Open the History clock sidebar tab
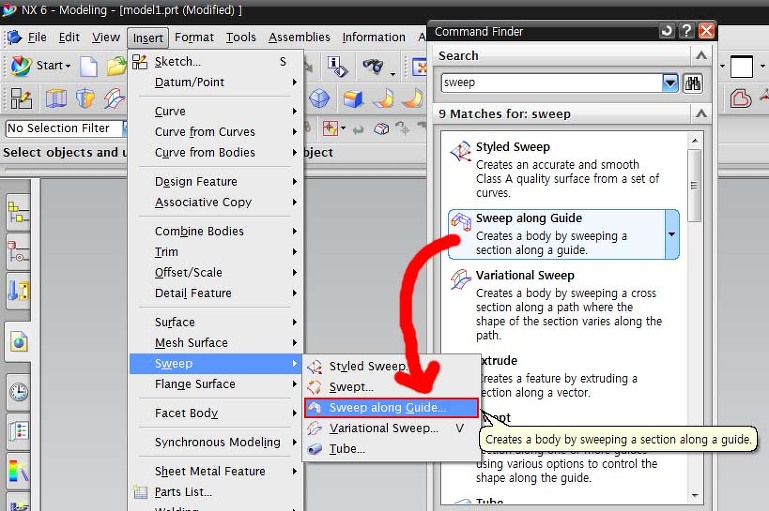This screenshot has width=769, height=511. pyautogui.click(x=19, y=391)
